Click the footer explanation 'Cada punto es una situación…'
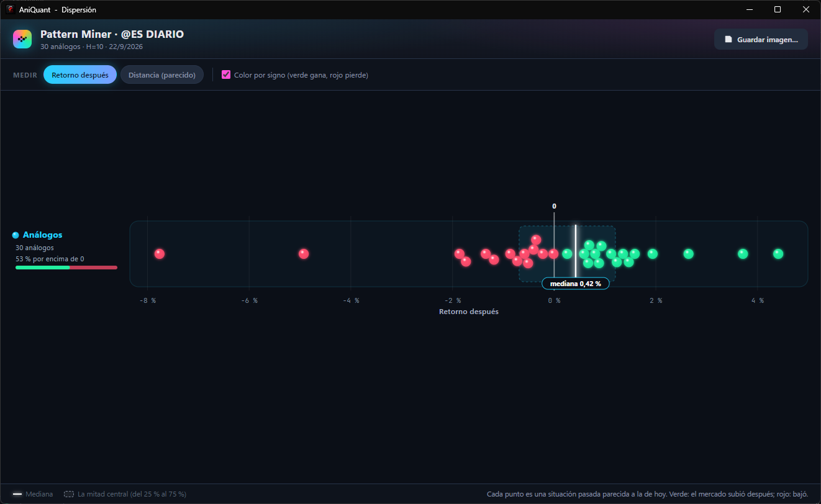Viewport: 821px width, 504px height. [647, 494]
